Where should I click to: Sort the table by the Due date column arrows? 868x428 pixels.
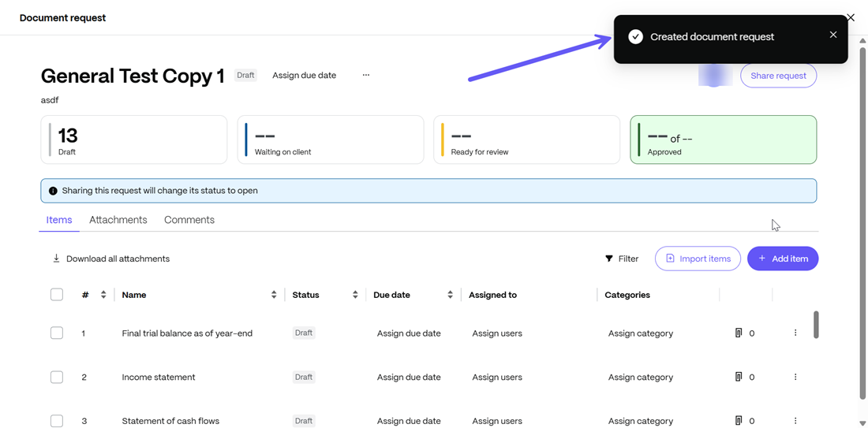(x=450, y=295)
